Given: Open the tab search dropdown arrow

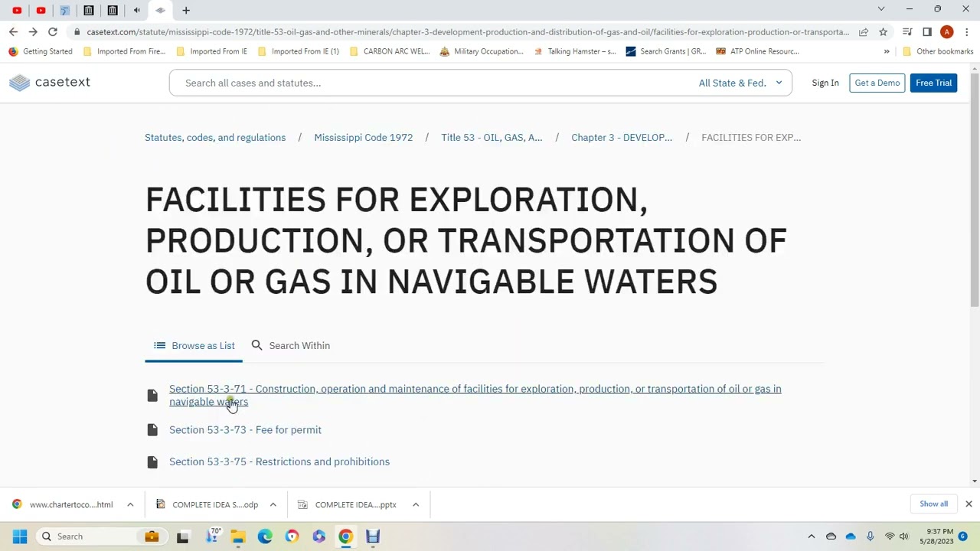Looking at the screenshot, I should 881,9.
